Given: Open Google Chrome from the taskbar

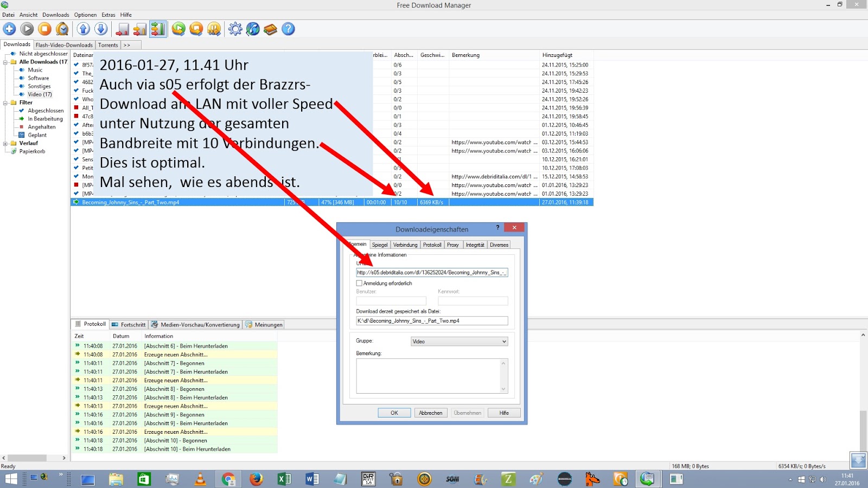Looking at the screenshot, I should [228, 479].
